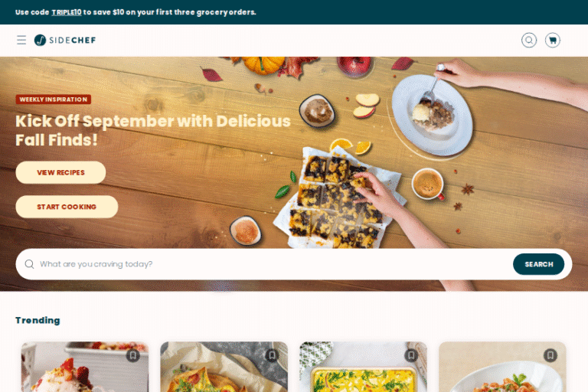Bookmark the second trending frittata recipe
The height and width of the screenshot is (392, 588).
click(272, 354)
